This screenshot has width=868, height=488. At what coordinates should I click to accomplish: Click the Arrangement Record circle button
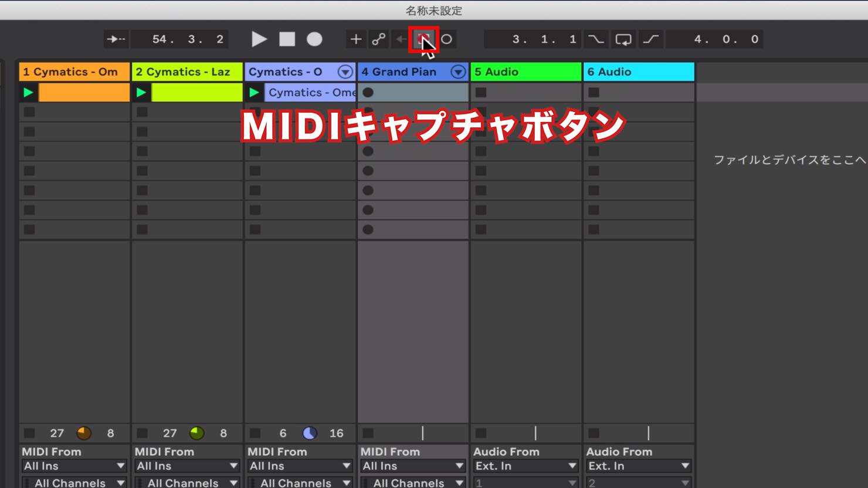pos(314,39)
